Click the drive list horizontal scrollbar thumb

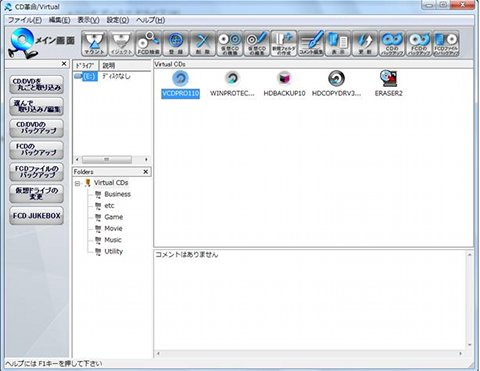point(107,160)
